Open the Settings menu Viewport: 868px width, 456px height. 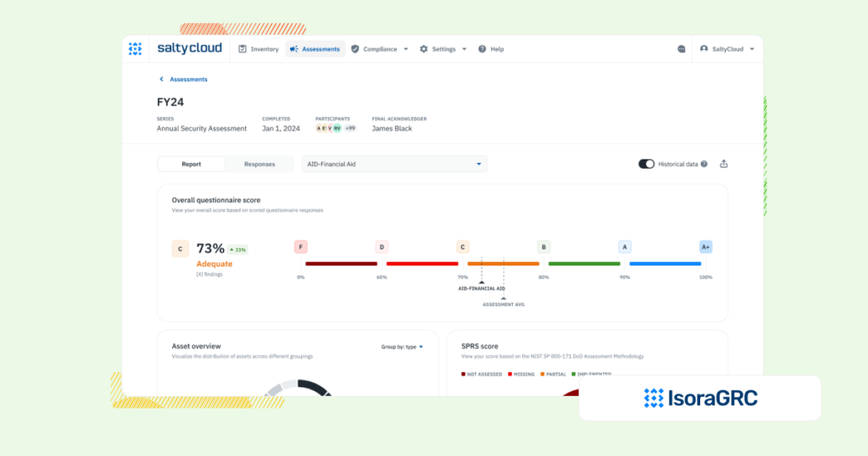point(442,49)
